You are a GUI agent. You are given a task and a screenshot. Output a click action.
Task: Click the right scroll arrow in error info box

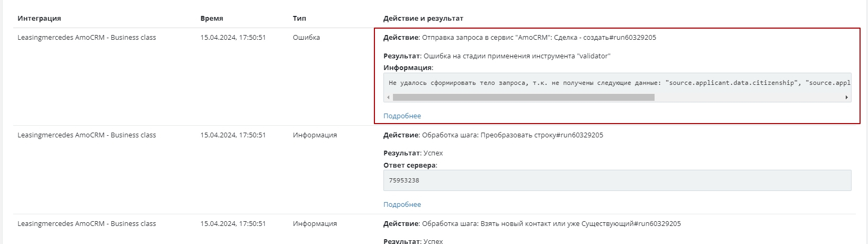coord(846,98)
